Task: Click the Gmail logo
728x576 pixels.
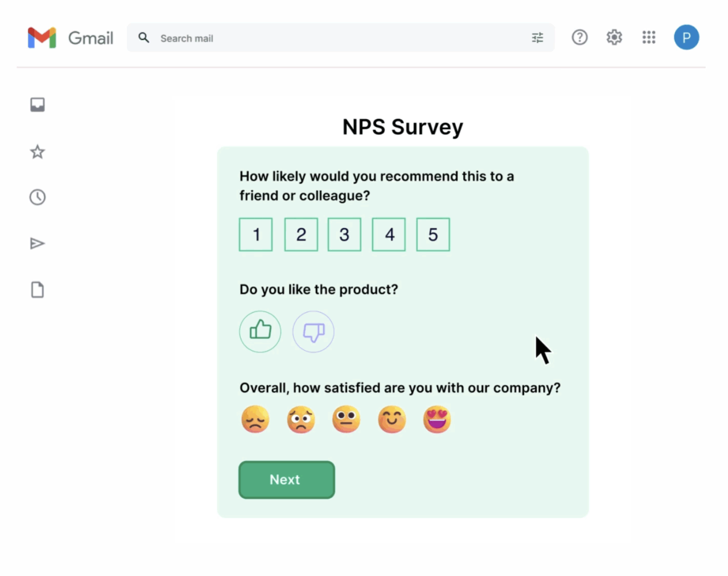Action: click(42, 38)
